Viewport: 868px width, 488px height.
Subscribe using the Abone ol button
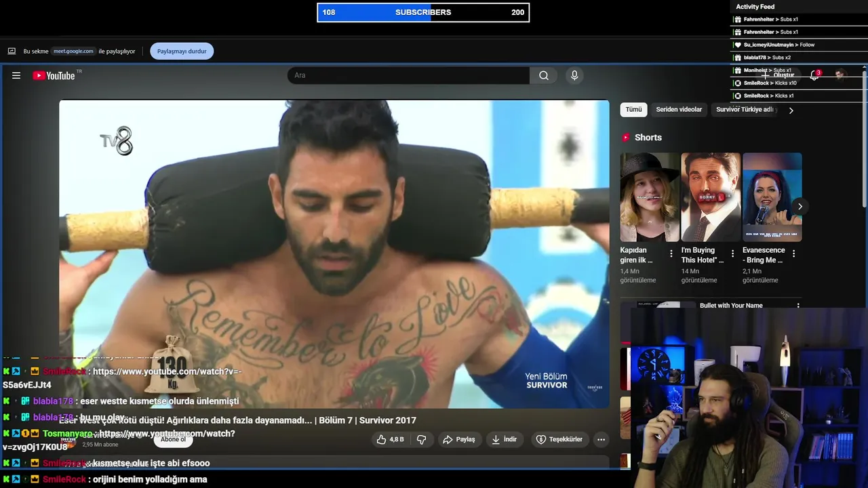(173, 439)
